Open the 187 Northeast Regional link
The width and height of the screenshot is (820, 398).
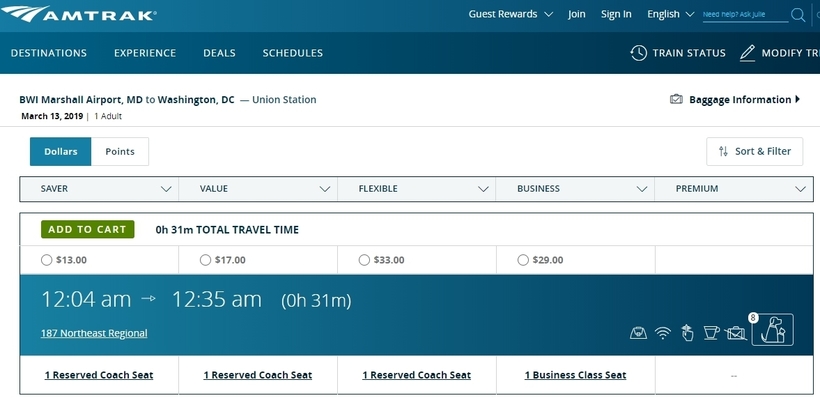pos(94,333)
